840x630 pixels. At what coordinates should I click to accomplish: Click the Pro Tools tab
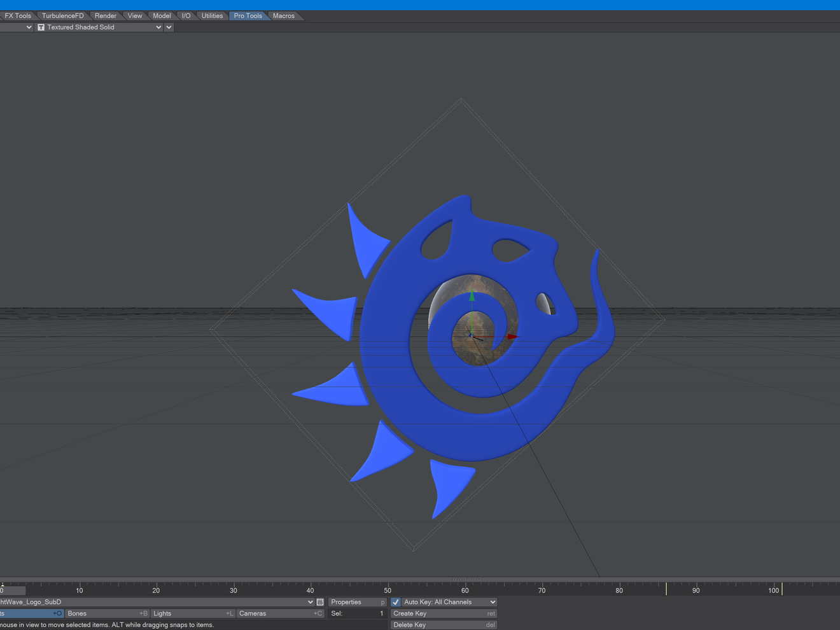coord(248,16)
